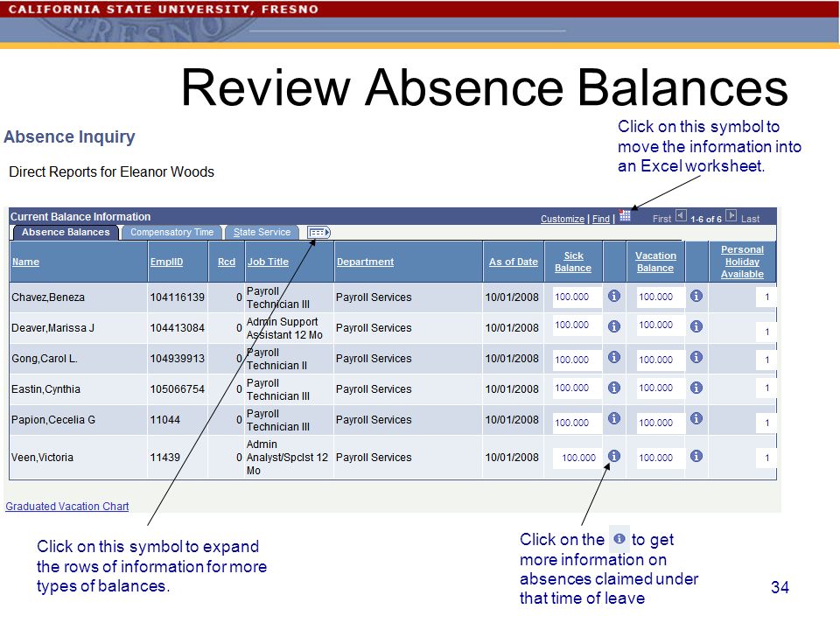Image resolution: width=840 pixels, height=630 pixels.
Task: Sort by the Job Title column header
Action: coord(268,262)
